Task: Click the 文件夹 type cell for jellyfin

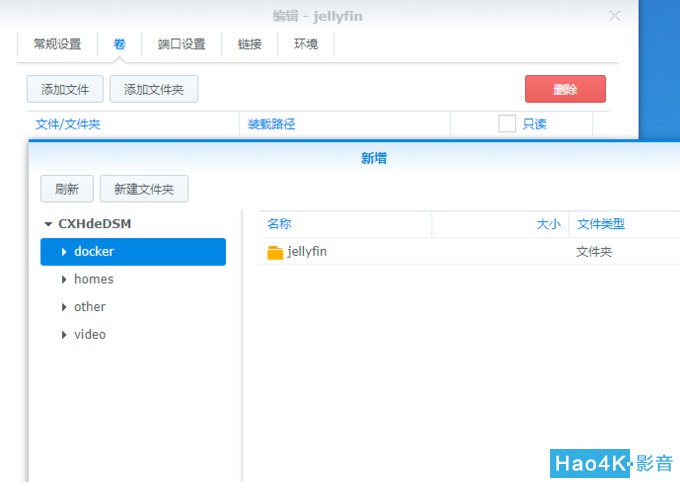Action: click(x=594, y=252)
